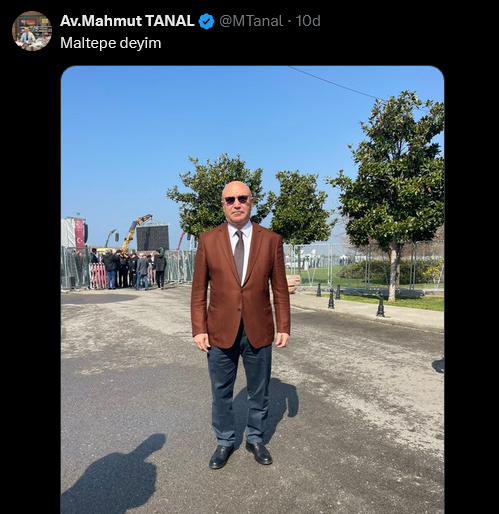Screen dimensions: 499x514
Task: Click the photographer's shadow on the pavement
Action: (x=114, y=475)
